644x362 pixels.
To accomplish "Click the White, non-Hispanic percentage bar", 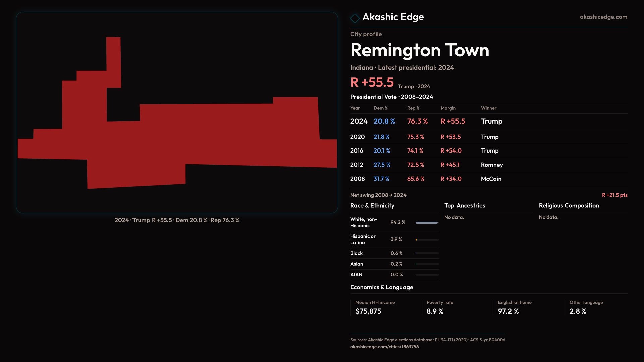I will [x=427, y=223].
